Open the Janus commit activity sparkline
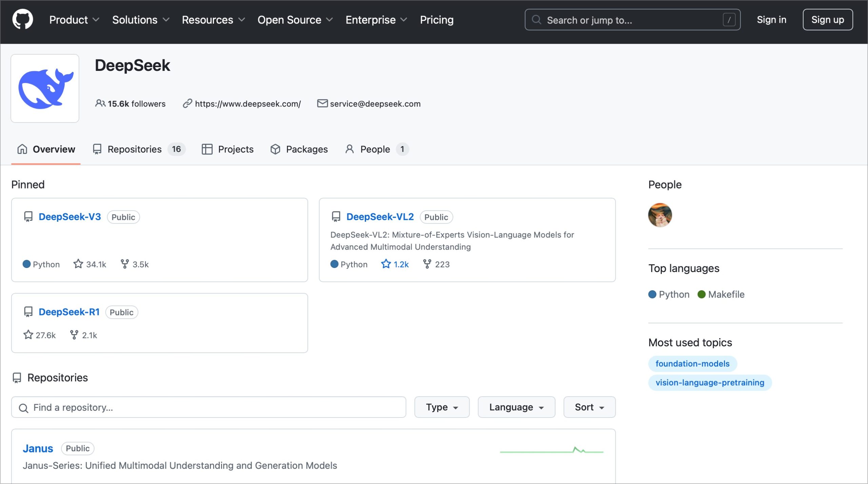 click(552, 450)
